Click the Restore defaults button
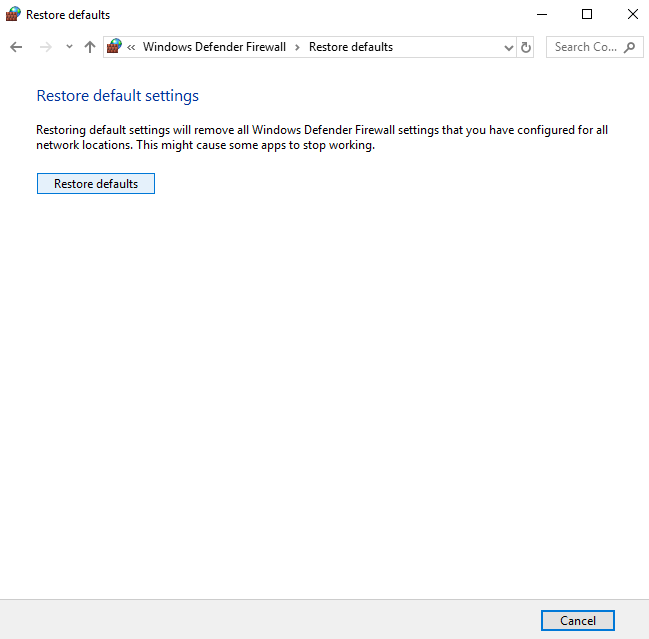This screenshot has height=639, width=649. point(96,183)
